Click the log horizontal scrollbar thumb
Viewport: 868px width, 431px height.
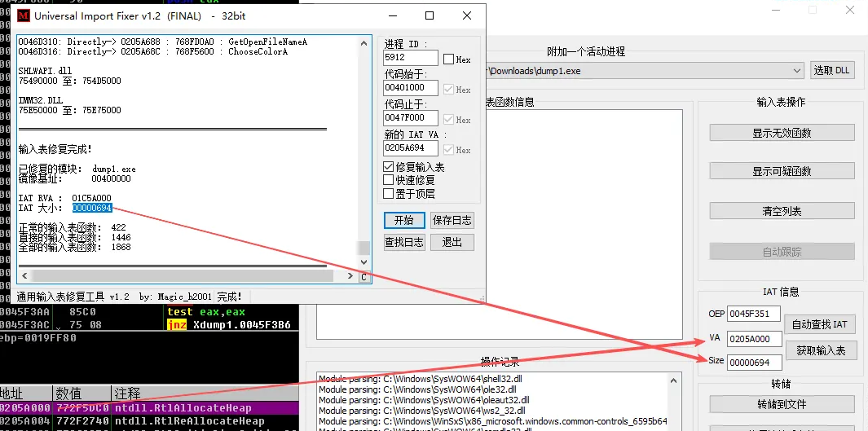coord(183,275)
